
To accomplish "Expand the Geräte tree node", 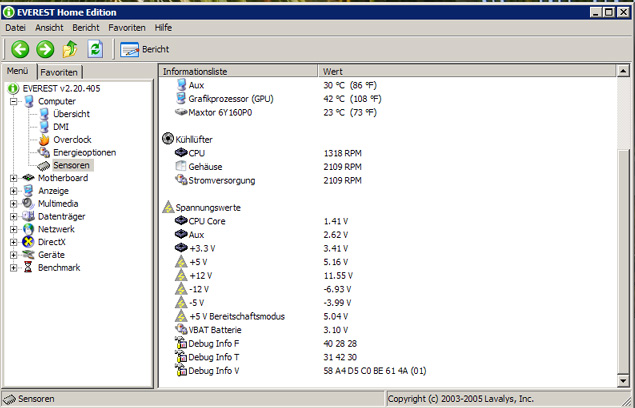I will click(14, 255).
